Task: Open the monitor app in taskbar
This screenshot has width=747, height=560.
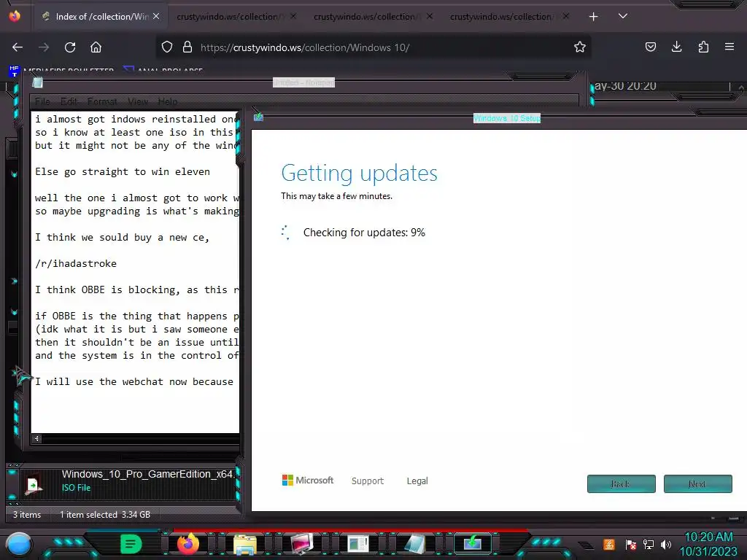Action: (x=301, y=544)
